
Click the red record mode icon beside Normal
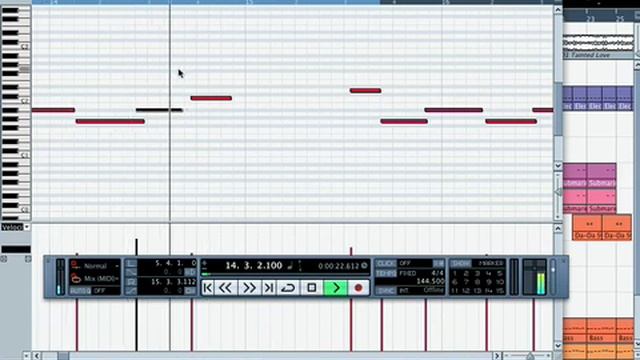[76, 265]
